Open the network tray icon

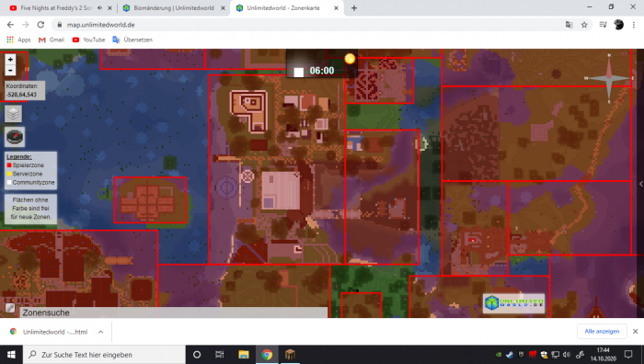[x=556, y=355]
